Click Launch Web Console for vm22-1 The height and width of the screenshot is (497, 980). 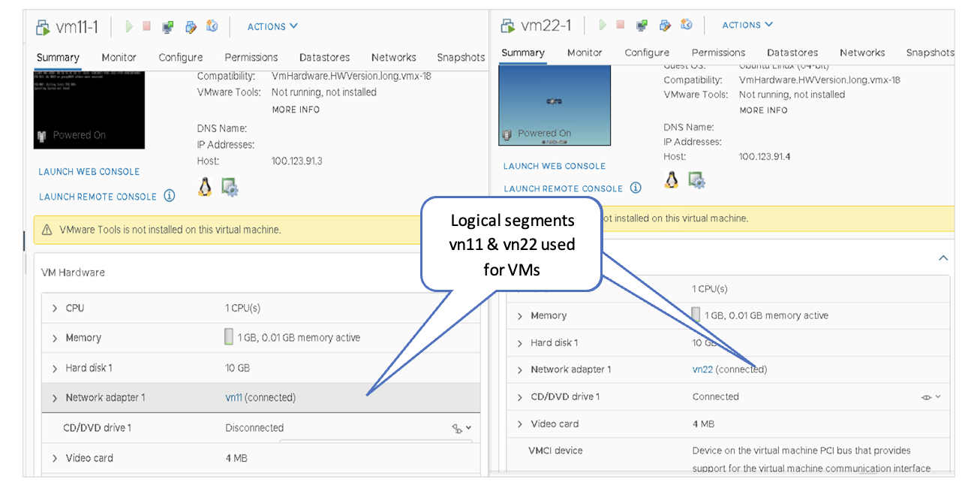coord(555,166)
